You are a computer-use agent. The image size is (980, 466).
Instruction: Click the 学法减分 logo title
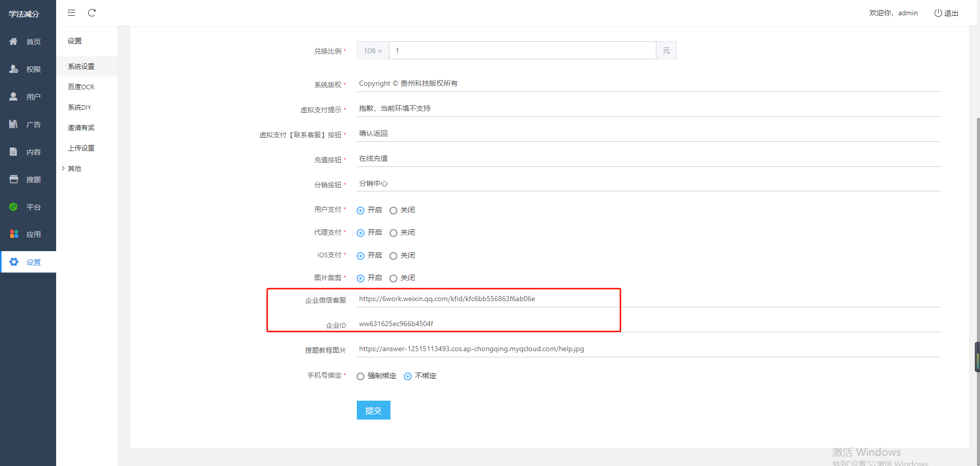pos(24,14)
